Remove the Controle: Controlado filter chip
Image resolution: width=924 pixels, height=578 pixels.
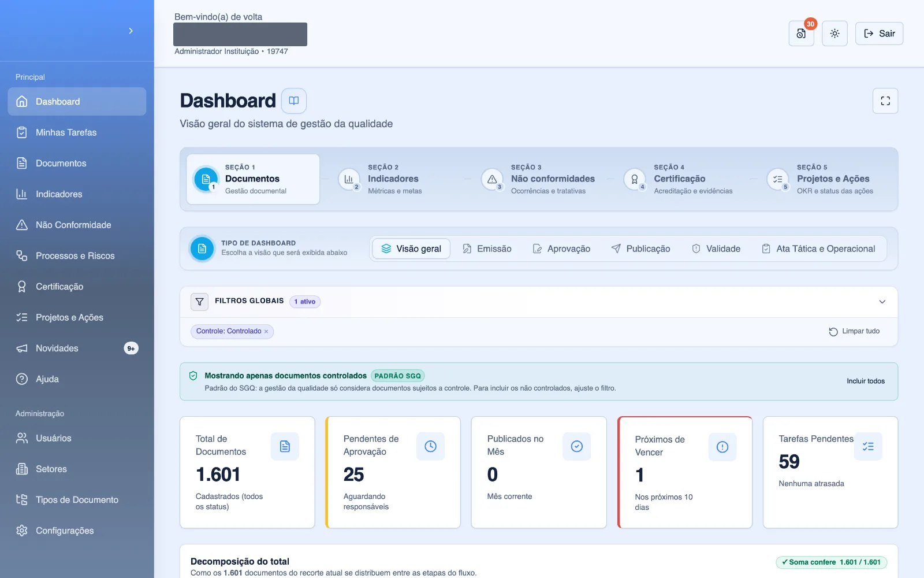click(x=266, y=332)
